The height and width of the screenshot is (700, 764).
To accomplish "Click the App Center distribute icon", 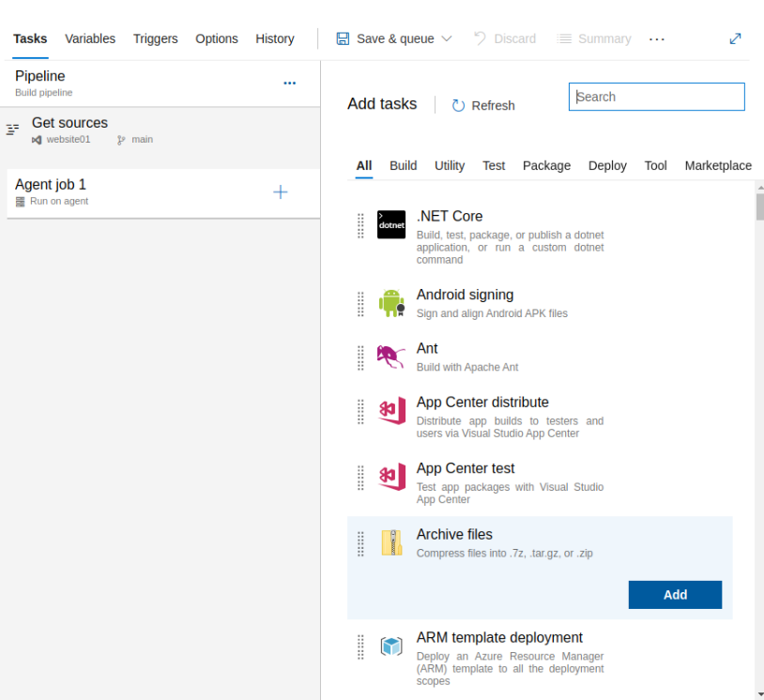I will point(391,411).
